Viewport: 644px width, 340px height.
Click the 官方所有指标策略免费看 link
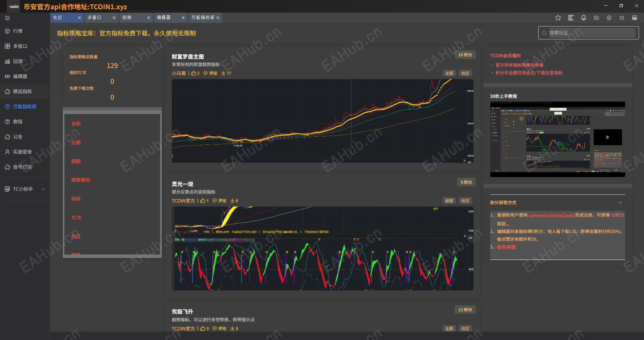(x=519, y=65)
